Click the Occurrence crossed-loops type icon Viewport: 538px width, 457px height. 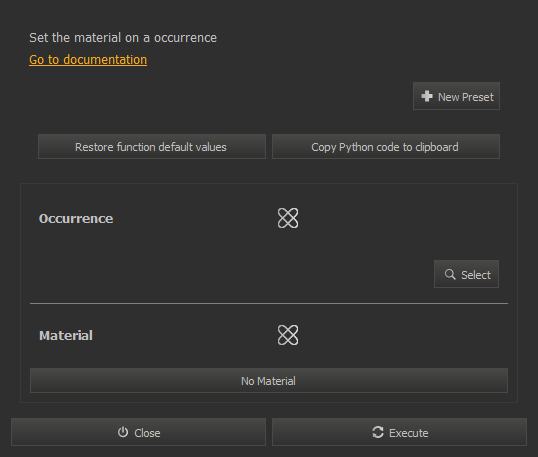288,218
